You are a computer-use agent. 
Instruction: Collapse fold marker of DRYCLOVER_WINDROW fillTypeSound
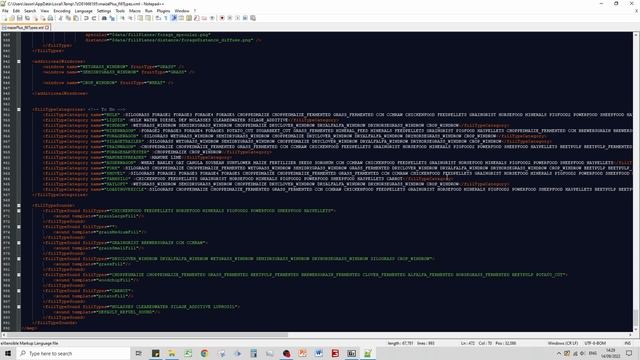tap(19, 258)
